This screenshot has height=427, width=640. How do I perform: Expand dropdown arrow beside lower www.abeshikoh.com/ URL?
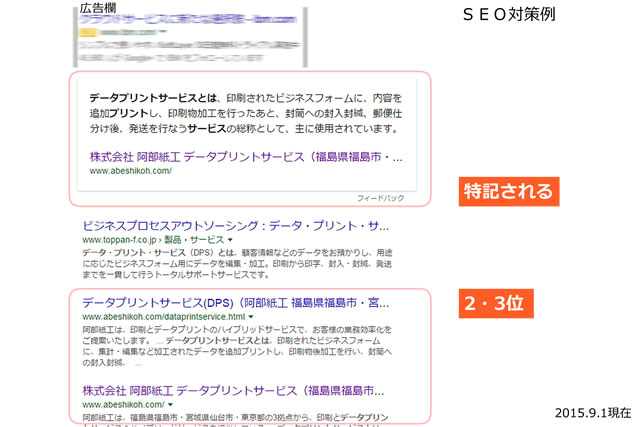tap(170, 405)
